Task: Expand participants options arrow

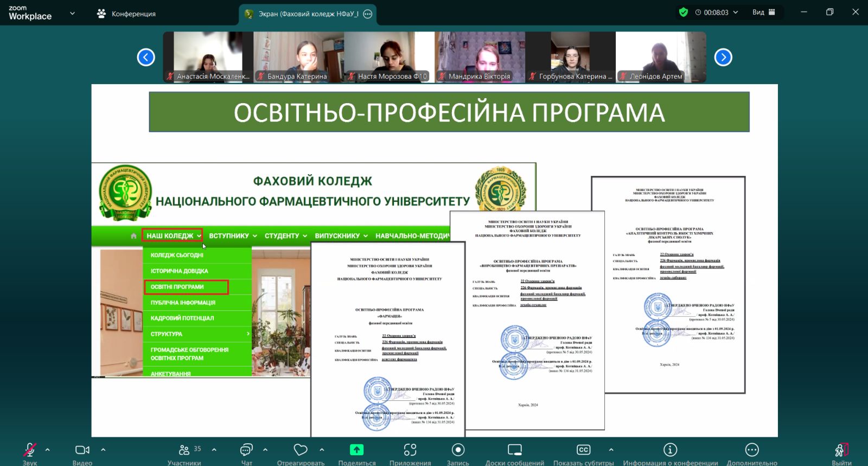Action: (214, 450)
